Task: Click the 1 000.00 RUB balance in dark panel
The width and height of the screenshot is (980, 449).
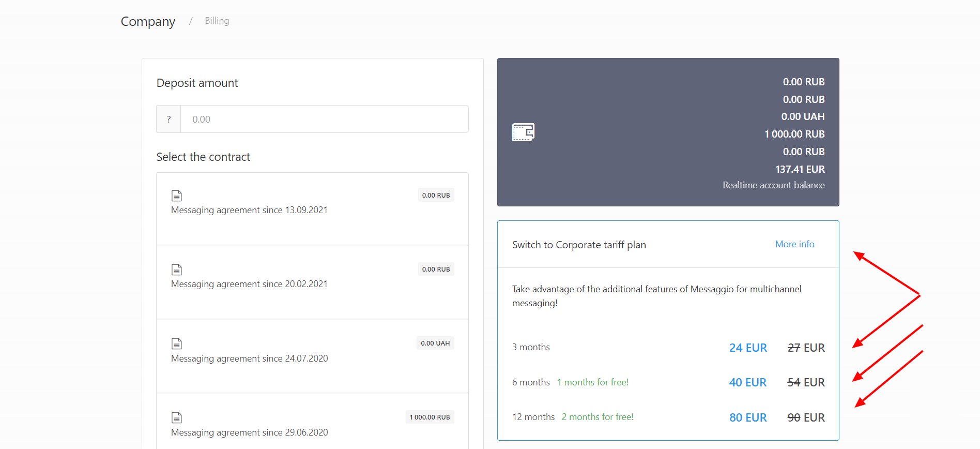Action: tap(794, 134)
